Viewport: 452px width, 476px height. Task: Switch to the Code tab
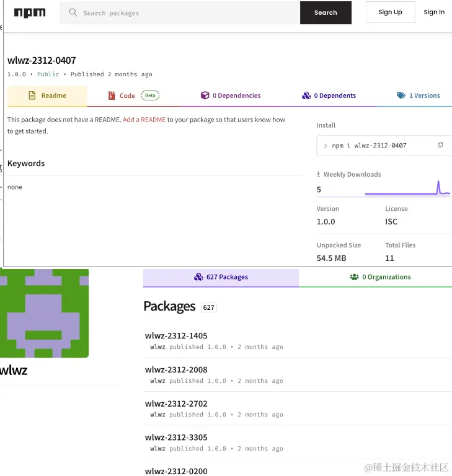coord(134,96)
